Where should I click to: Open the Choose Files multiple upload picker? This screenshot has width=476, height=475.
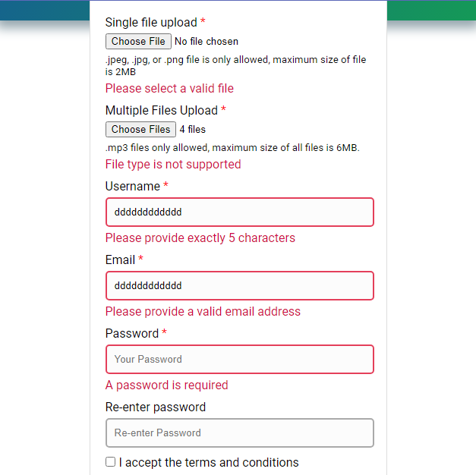(140, 129)
